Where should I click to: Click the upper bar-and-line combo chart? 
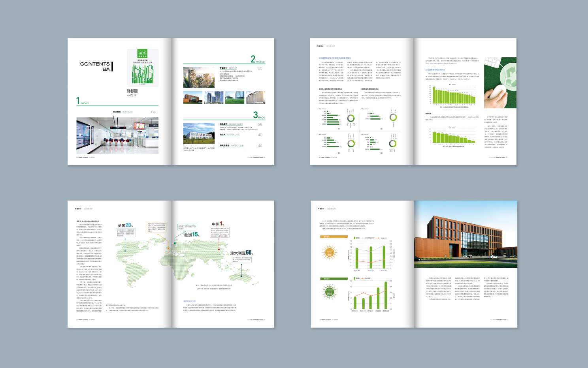point(371,254)
